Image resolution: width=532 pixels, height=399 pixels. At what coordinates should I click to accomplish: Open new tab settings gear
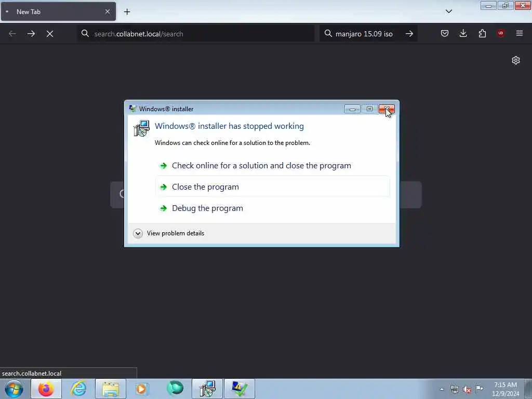pos(516,60)
